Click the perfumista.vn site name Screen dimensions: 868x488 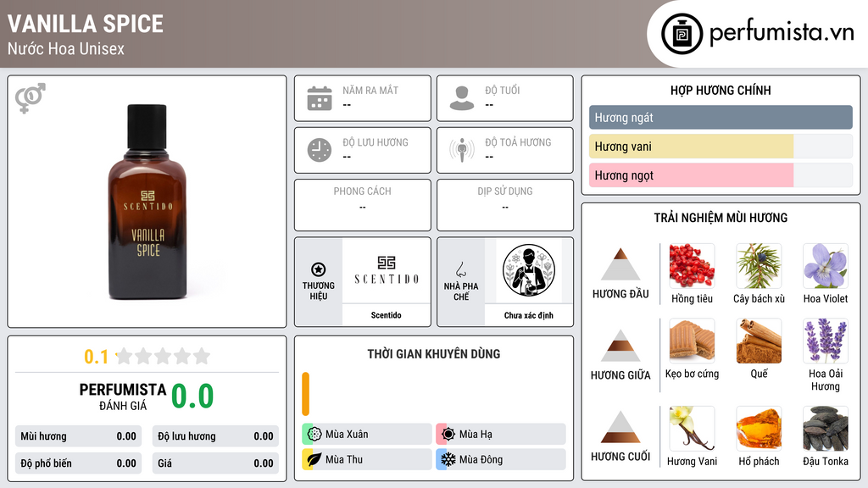tap(782, 32)
